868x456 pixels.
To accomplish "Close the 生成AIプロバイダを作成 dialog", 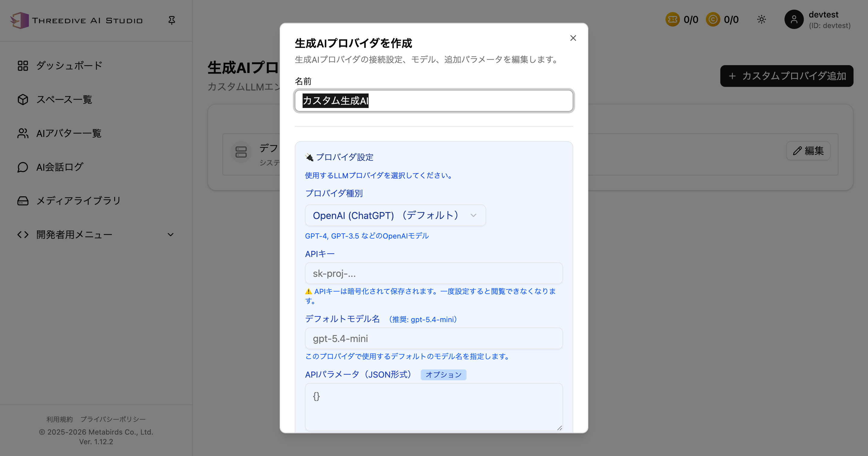I will click(573, 38).
